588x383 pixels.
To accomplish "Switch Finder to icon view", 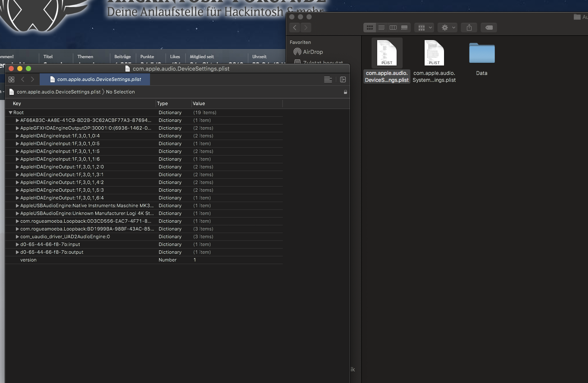I will [x=369, y=28].
